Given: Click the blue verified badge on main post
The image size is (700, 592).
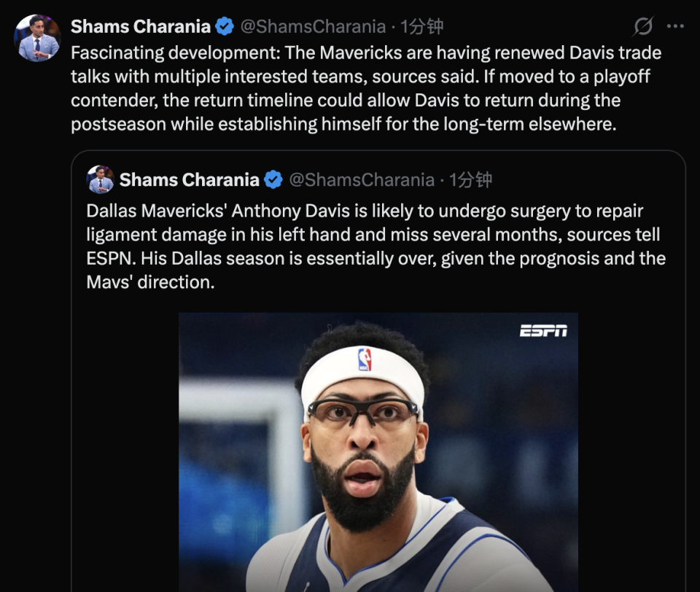Looking at the screenshot, I should pyautogui.click(x=225, y=26).
